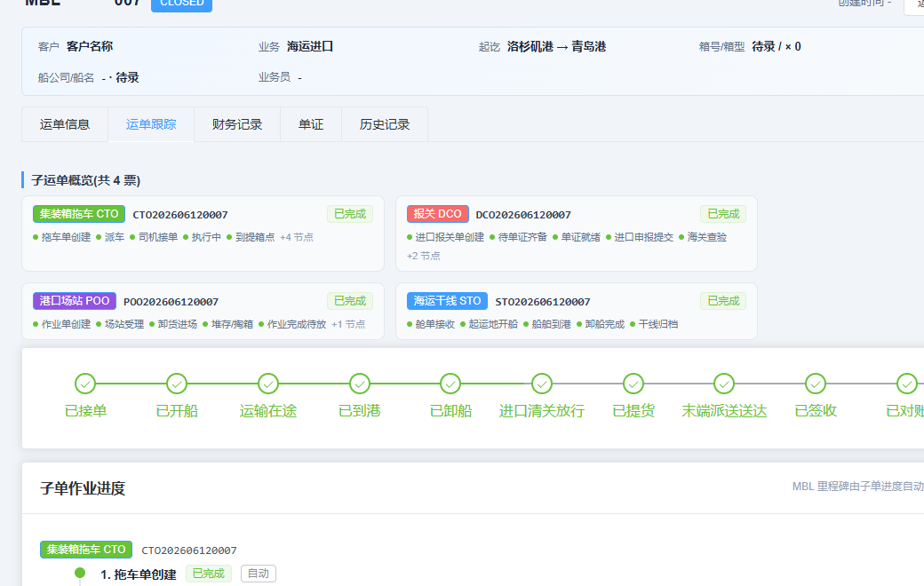
Task: Open the 运单信息 tab
Action: click(x=65, y=124)
